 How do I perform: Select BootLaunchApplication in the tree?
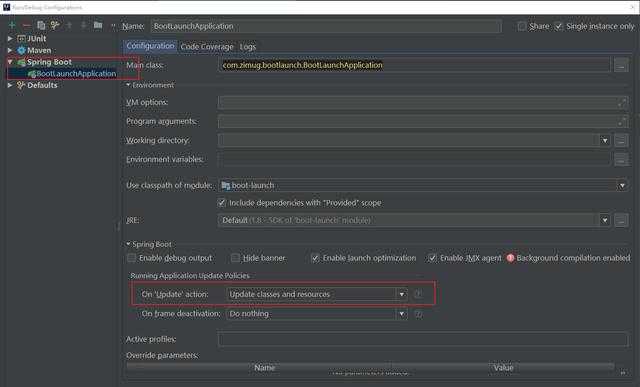point(76,73)
